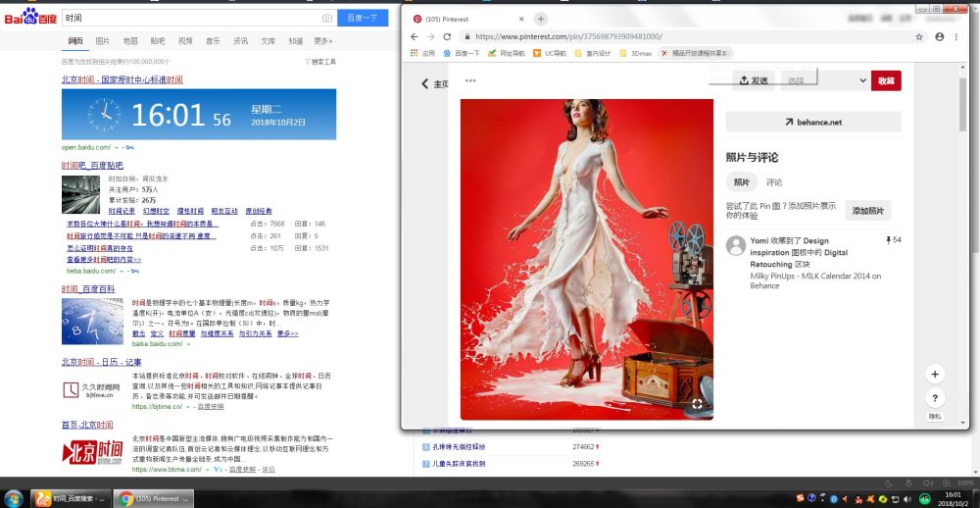Open Chrome profile account icon
The width and height of the screenshot is (980, 508).
(x=940, y=37)
